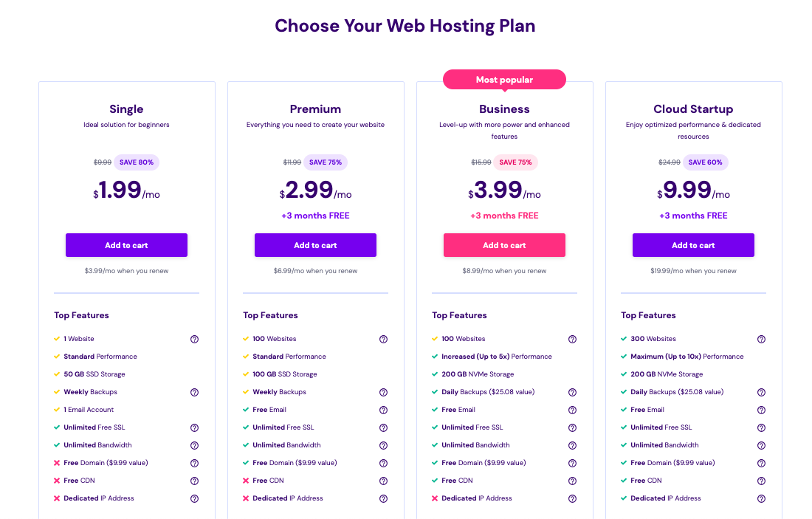Select the Cloud Startup plan title
This screenshot has width=812, height=519.
point(693,109)
